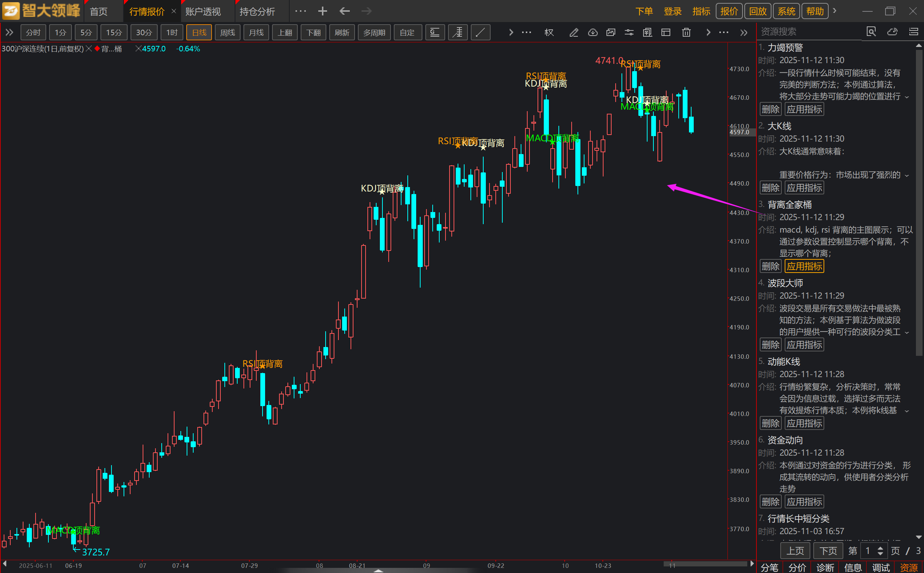
Task: Click the cloud download icon
Action: [593, 33]
